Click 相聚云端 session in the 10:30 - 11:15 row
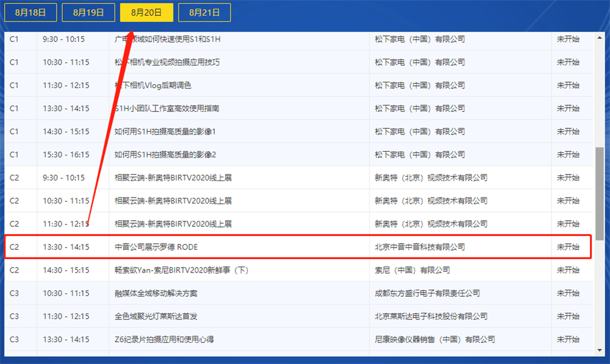The height and width of the screenshot is (364, 610). [173, 201]
